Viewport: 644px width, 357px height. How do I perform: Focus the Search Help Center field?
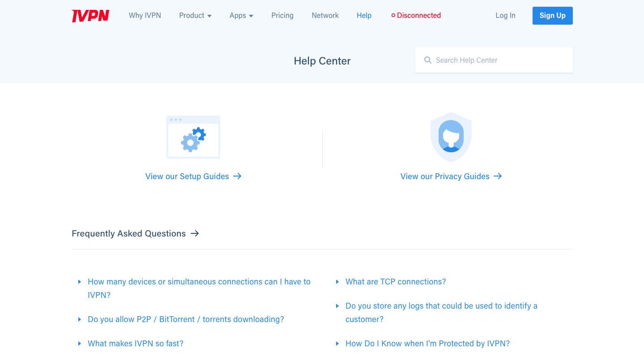pyautogui.click(x=494, y=60)
